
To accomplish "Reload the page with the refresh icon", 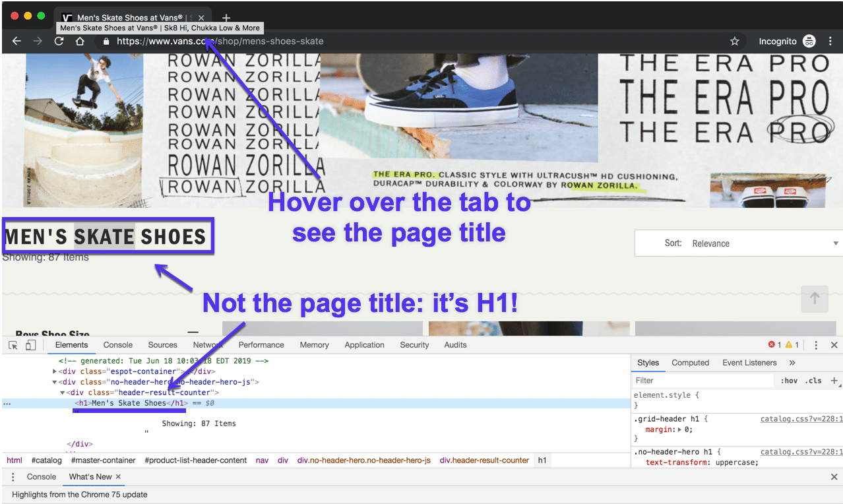I will tap(59, 41).
